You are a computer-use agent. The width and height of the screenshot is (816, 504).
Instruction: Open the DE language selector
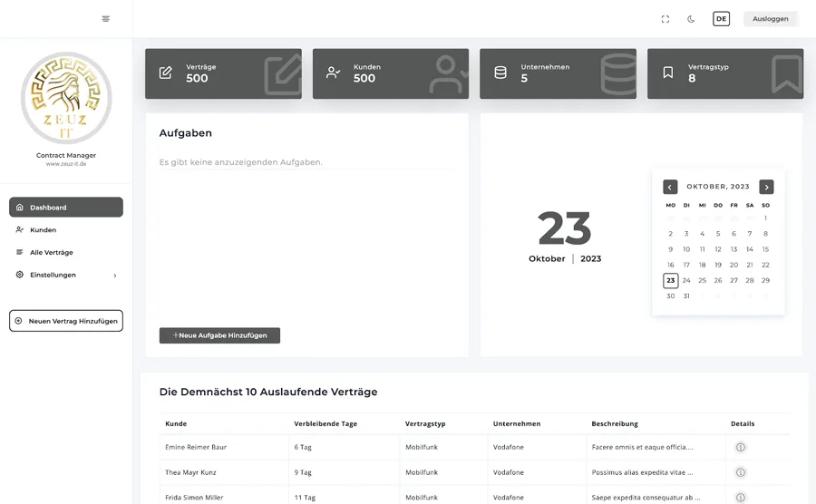coord(721,19)
